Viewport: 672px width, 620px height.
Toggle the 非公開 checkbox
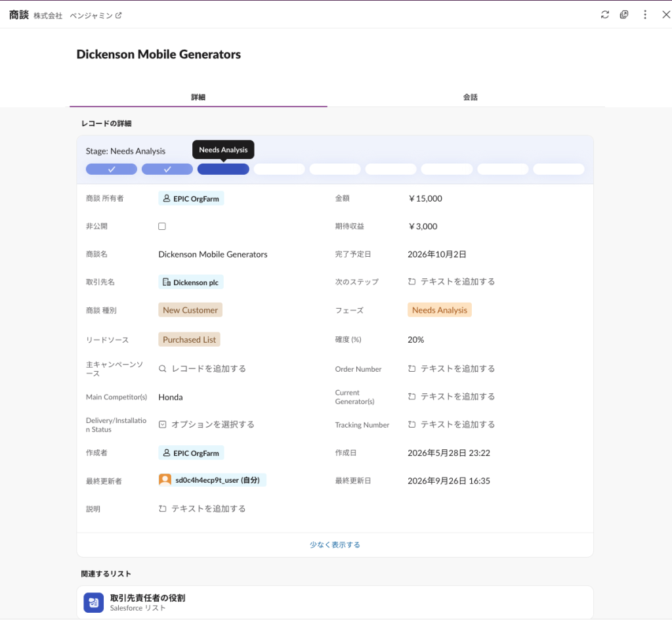pyautogui.click(x=162, y=227)
